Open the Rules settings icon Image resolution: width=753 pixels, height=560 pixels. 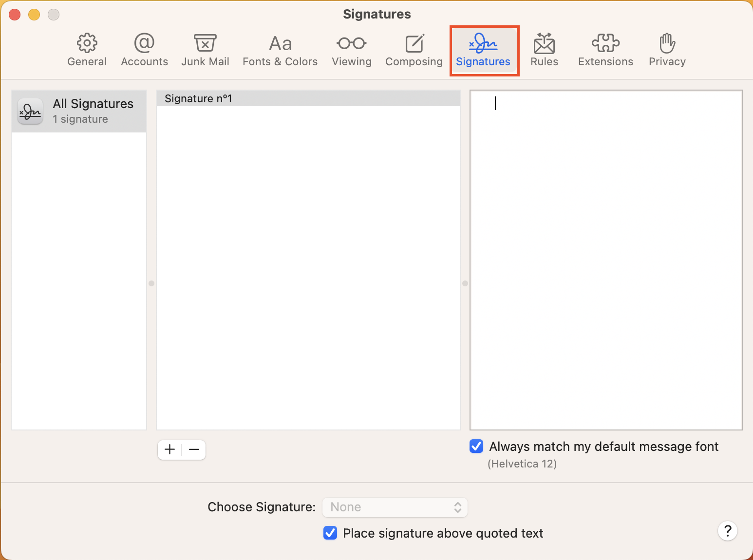tap(544, 49)
